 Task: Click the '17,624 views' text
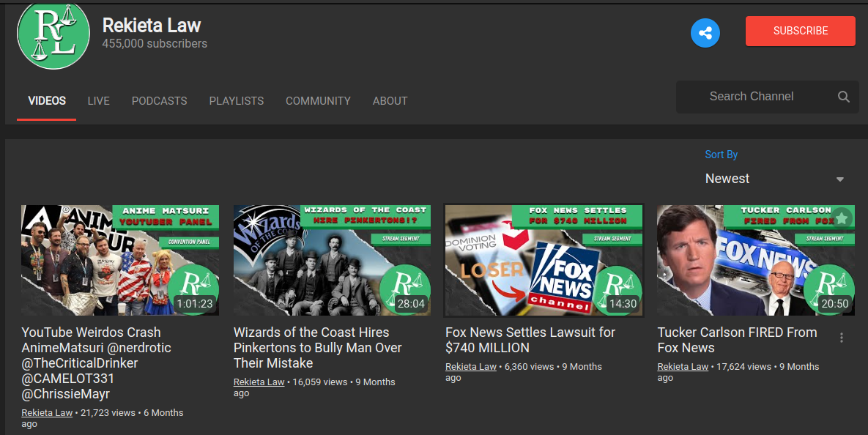coord(744,366)
